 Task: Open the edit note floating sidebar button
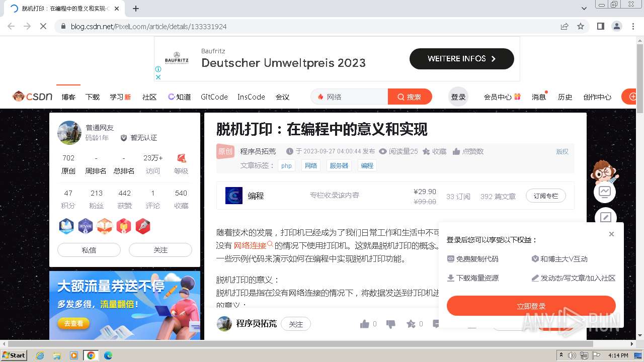pos(605,218)
